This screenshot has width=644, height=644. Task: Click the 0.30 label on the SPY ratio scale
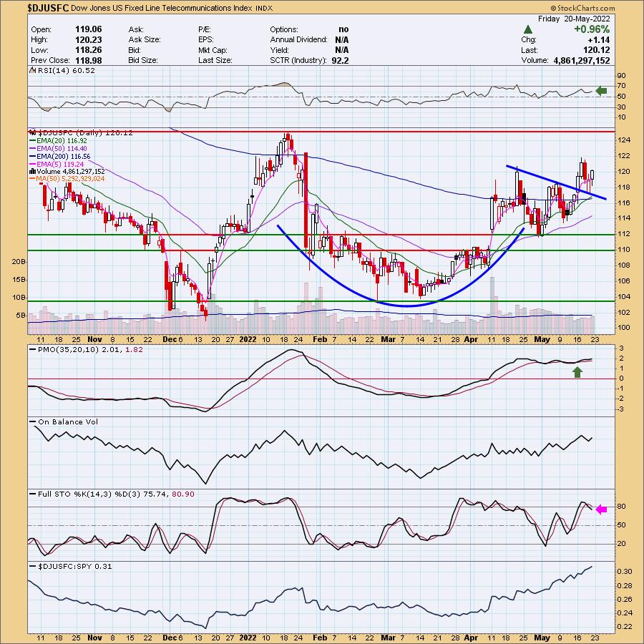[x=626, y=572]
